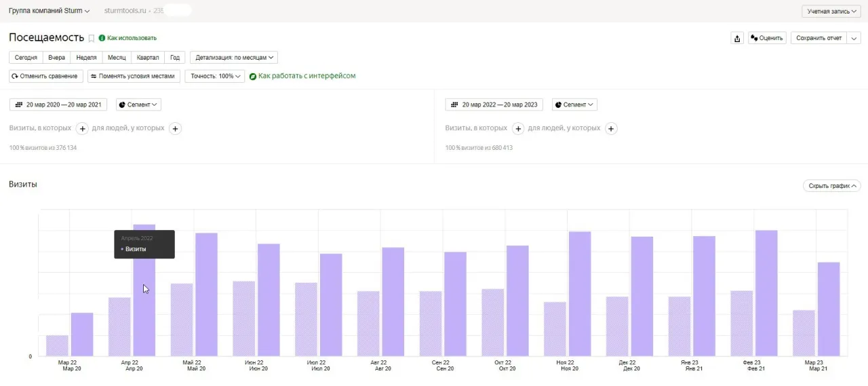The width and height of the screenshot is (868, 386).
Task: Open the left Сегмент menu
Action: click(138, 104)
